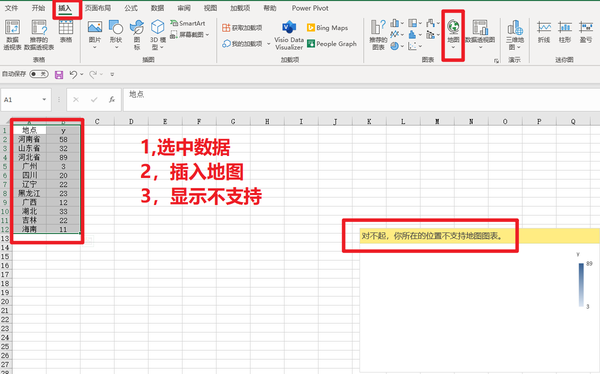Expand the Pictures (图片) dropdown arrow
600x374 pixels.
pyautogui.click(x=95, y=47)
